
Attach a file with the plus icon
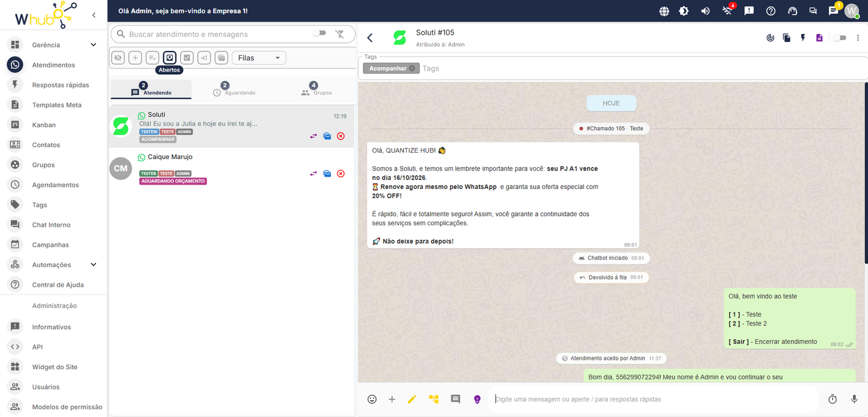click(x=392, y=399)
